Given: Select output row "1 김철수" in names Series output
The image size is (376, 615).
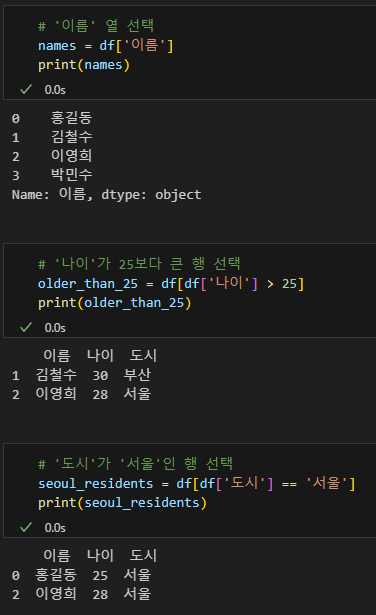Looking at the screenshot, I should pos(52,137).
